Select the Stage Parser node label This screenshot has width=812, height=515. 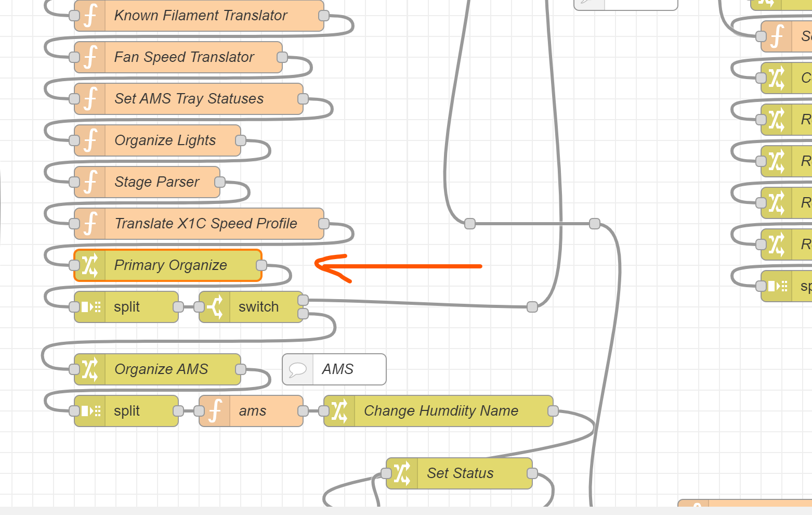coord(156,182)
